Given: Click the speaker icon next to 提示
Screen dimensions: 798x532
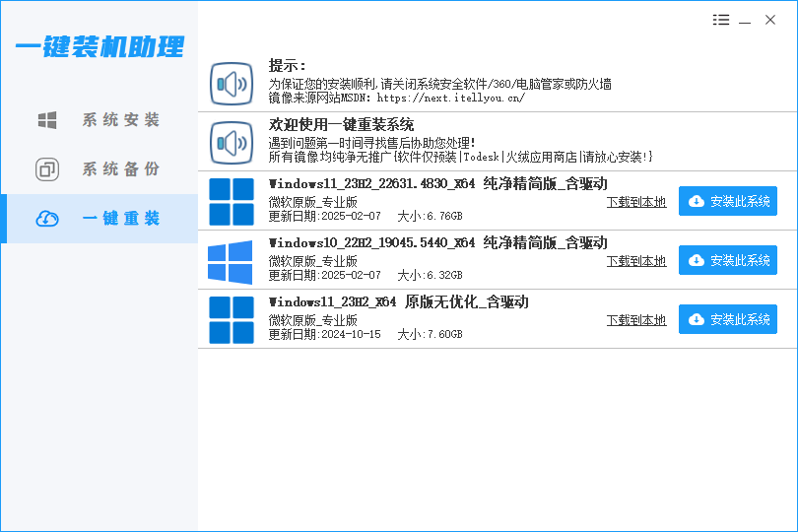Looking at the screenshot, I should 233,84.
